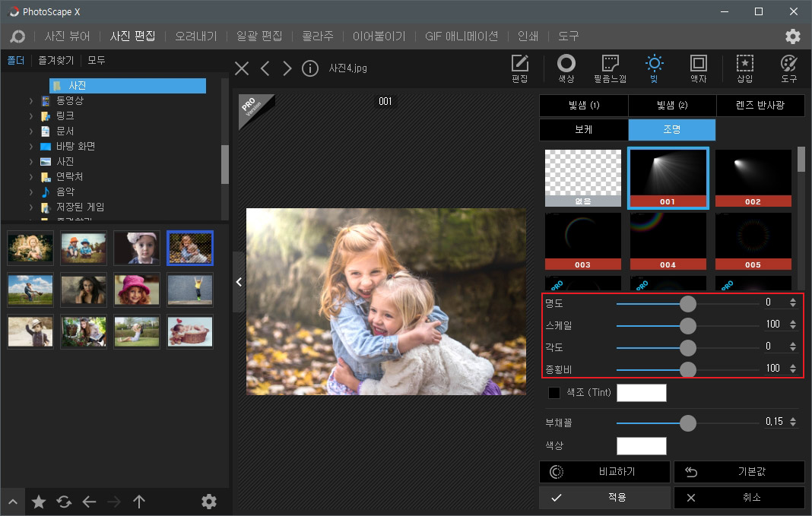
Task: Expand the 링크 folder
Action: pyautogui.click(x=31, y=116)
